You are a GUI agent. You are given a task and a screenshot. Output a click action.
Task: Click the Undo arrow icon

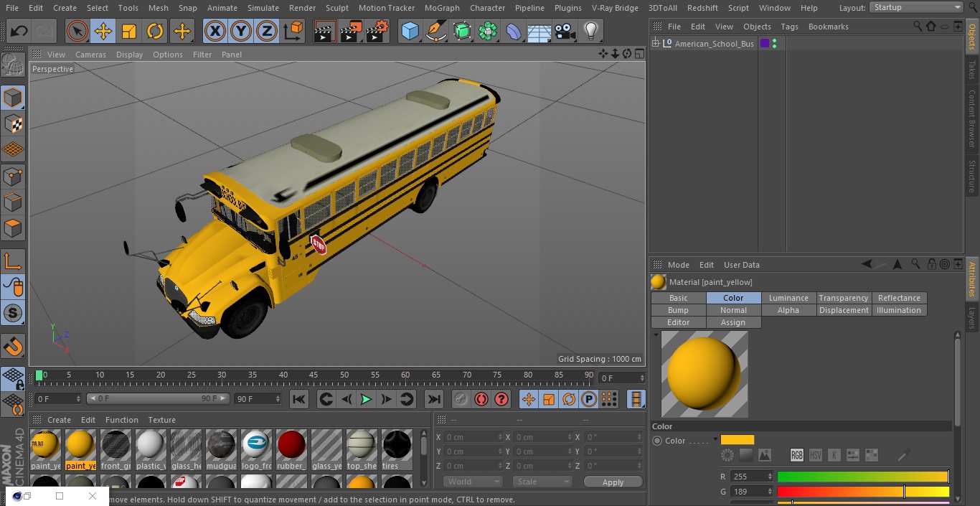[x=19, y=31]
